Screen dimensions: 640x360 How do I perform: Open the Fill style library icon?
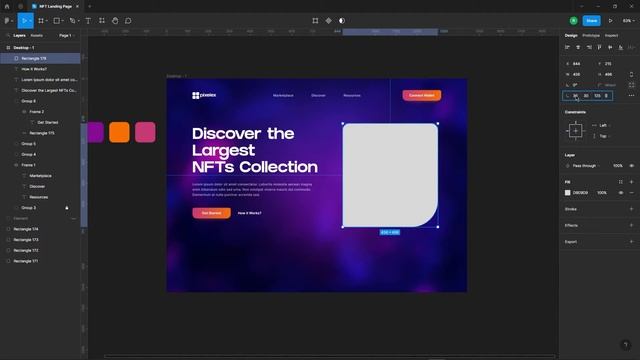(x=621, y=182)
